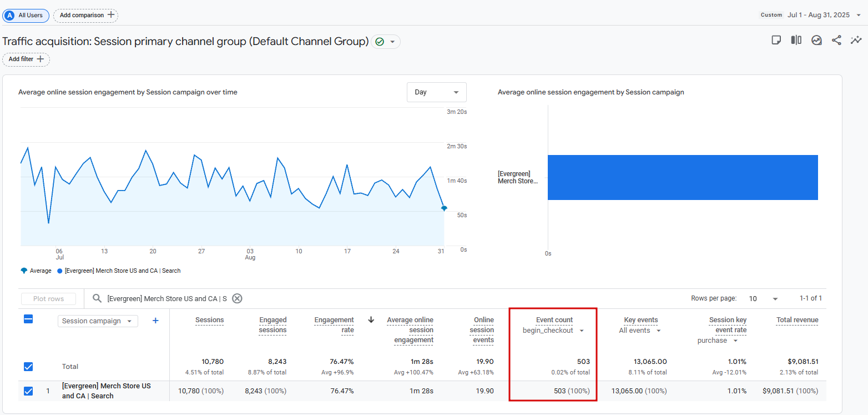Open the Rows per page dropdown

tap(763, 299)
